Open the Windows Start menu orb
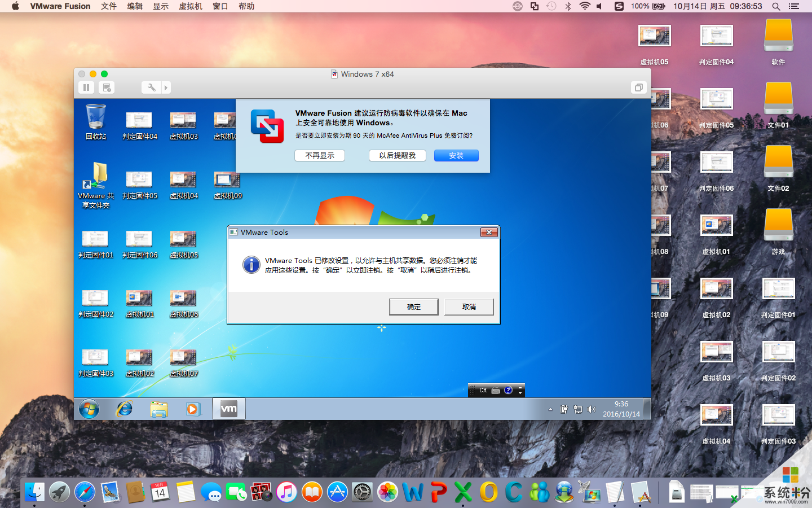Screen dimensions: 812x508 pos(89,409)
